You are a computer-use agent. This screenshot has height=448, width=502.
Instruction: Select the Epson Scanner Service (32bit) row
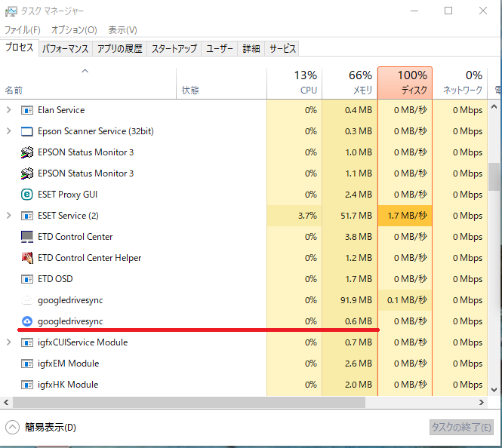(x=244, y=131)
